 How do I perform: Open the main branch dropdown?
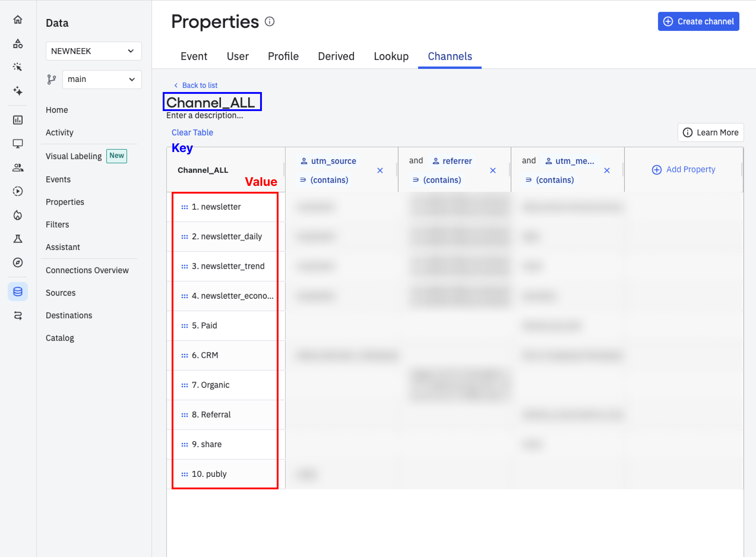pos(102,80)
